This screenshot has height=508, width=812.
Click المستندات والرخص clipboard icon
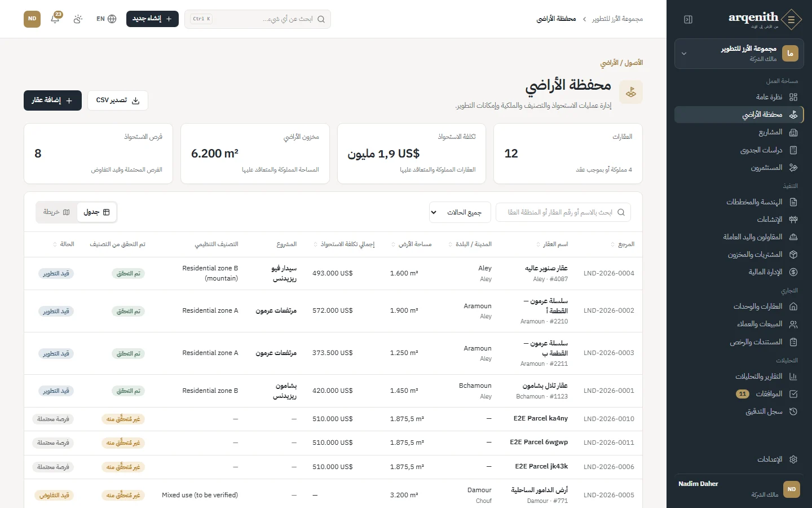point(793,342)
